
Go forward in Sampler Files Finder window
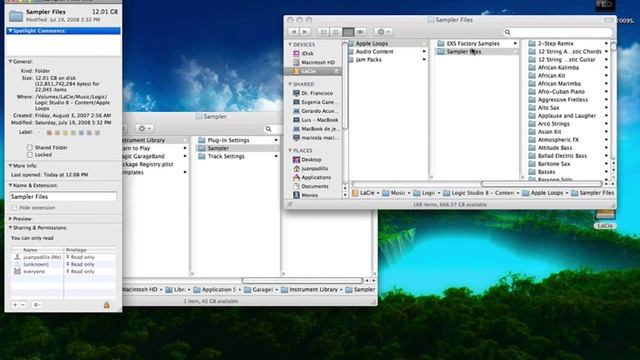305,31
